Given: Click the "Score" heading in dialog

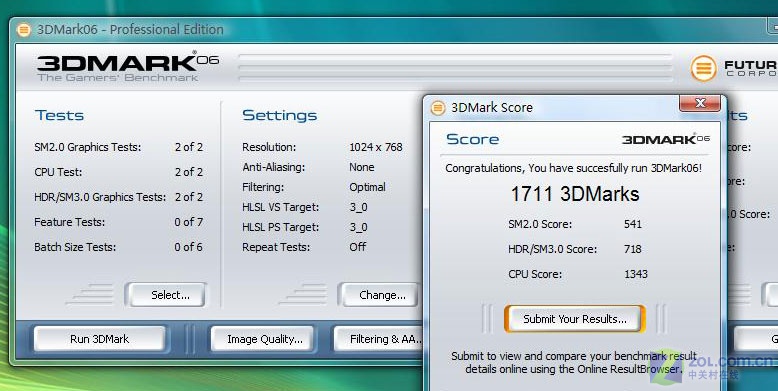Looking at the screenshot, I should [472, 139].
